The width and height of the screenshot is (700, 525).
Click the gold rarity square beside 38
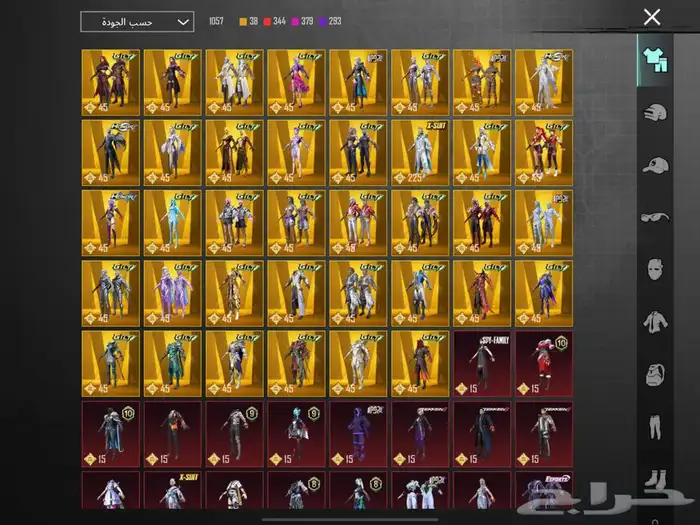243,21
